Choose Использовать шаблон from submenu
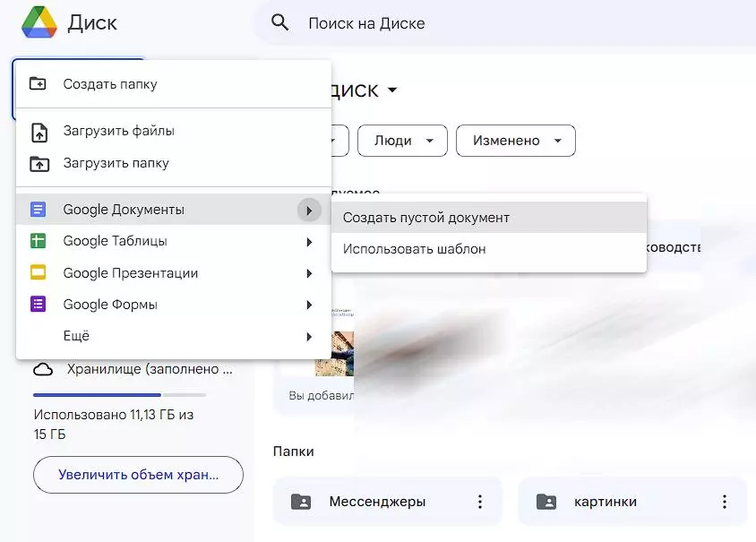 tap(414, 251)
